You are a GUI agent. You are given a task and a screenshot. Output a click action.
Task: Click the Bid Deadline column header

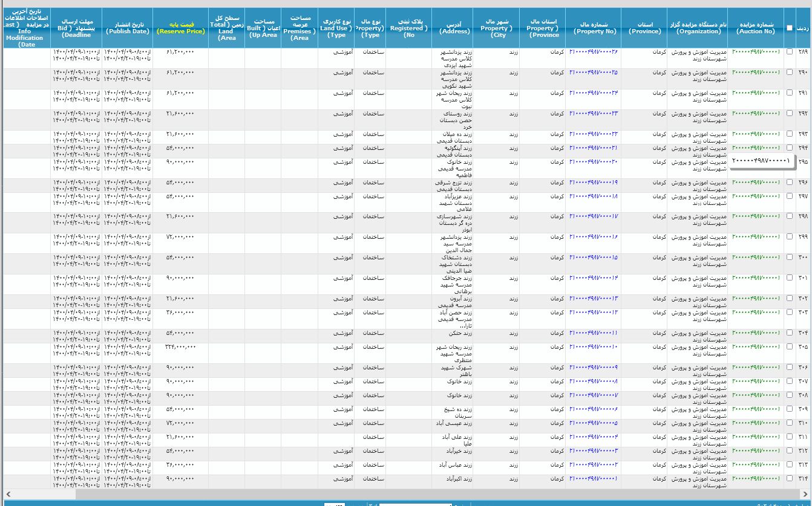(x=76, y=28)
